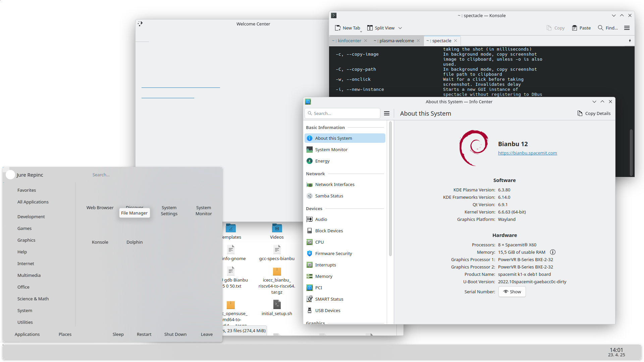Select icecc_bianbu tar.gz archive in Dolphin
This screenshot has width=644, height=362.
click(x=277, y=281)
